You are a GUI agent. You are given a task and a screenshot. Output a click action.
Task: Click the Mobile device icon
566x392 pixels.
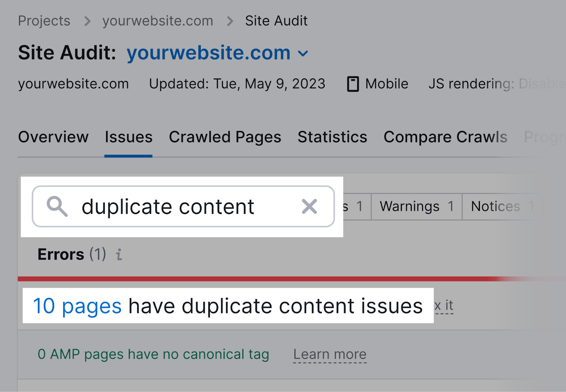pyautogui.click(x=353, y=84)
